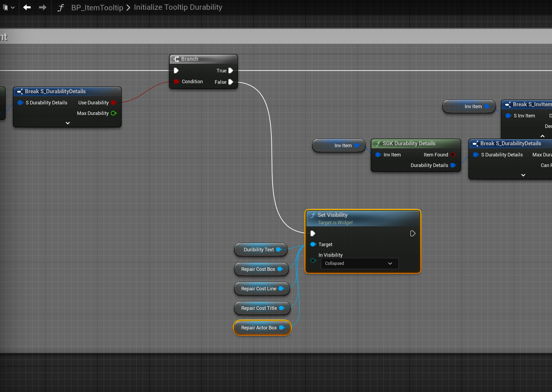Select the Duribility Text variable node
This screenshot has width=552, height=392.
coord(258,249)
